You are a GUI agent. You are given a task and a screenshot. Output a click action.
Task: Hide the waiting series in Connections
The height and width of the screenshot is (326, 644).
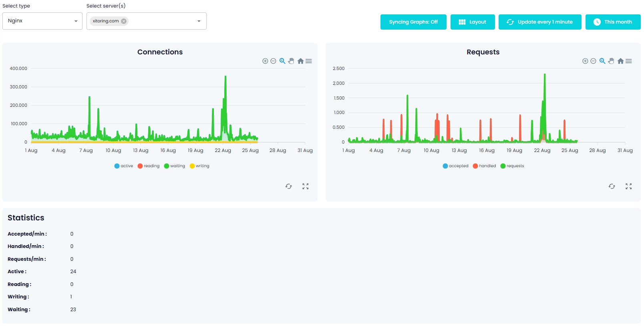(x=174, y=166)
